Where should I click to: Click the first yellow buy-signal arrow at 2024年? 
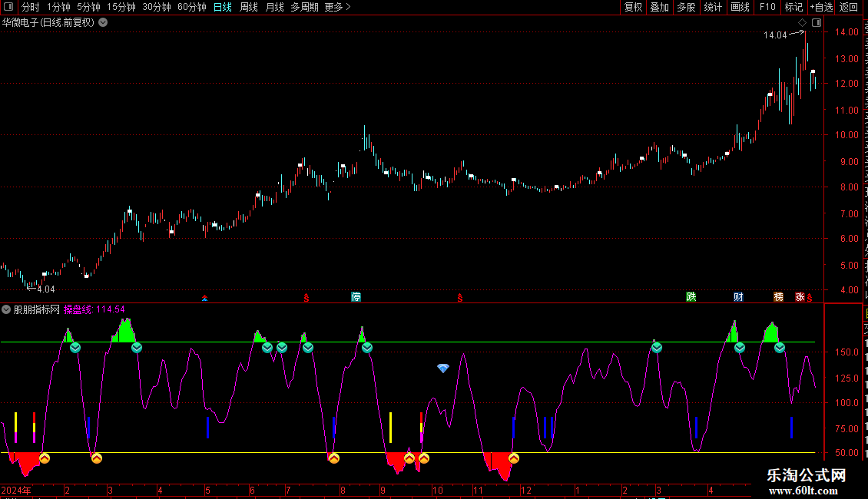[45, 458]
